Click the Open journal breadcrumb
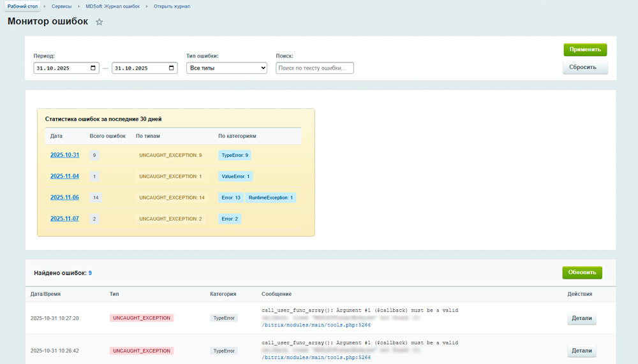 click(172, 6)
